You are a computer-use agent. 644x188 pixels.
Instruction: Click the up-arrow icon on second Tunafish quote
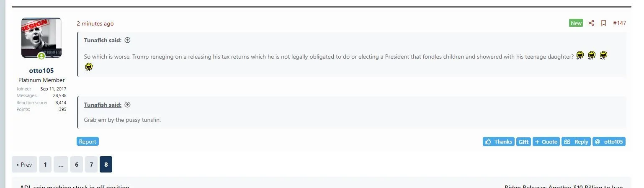128,105
